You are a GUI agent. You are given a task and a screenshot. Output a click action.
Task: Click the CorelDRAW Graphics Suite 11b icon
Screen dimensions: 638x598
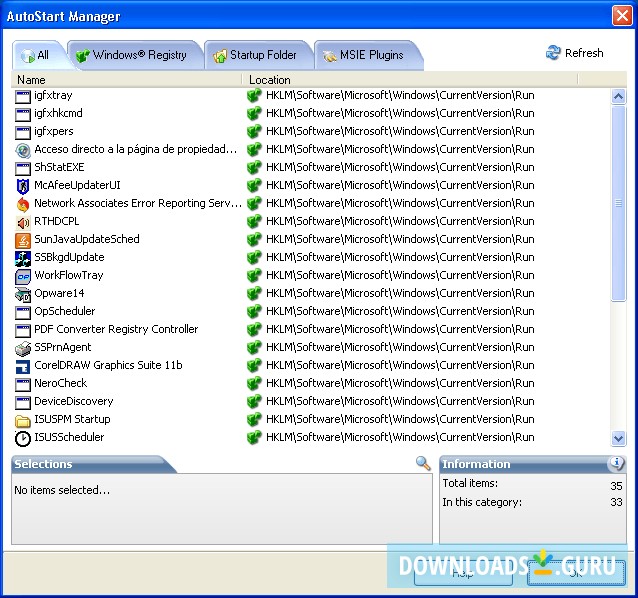23,366
